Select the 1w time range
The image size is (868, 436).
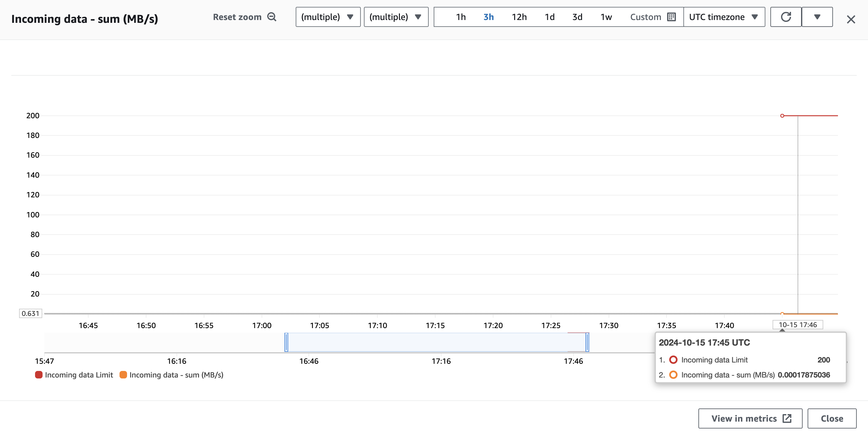605,17
